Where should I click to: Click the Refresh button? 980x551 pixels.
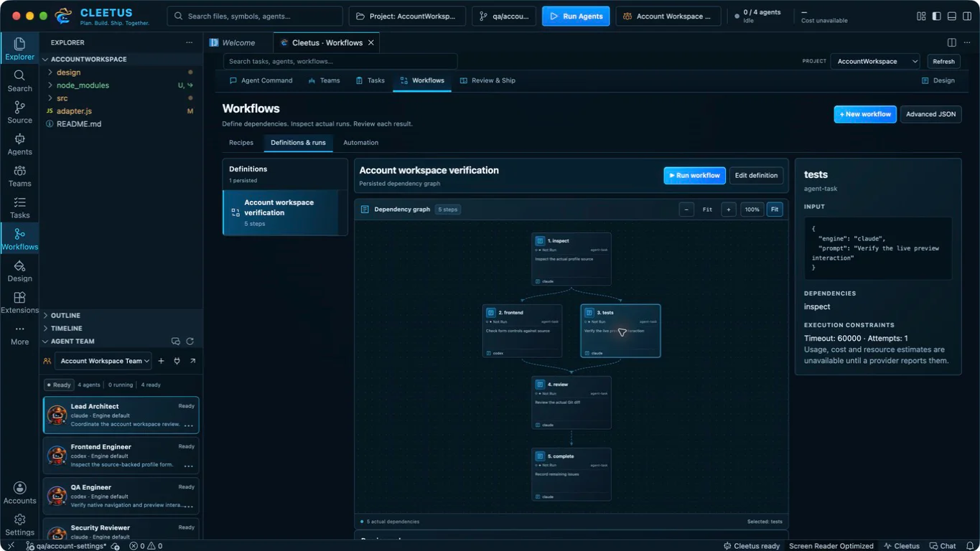coord(943,62)
